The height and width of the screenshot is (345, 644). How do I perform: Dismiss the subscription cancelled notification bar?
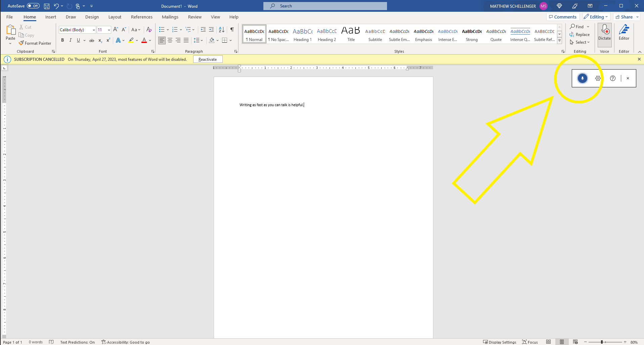[639, 59]
